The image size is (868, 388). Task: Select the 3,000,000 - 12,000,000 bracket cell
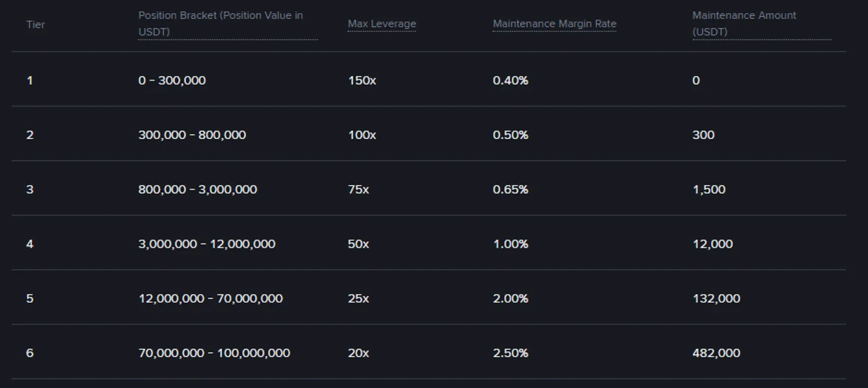pyautogui.click(x=207, y=244)
